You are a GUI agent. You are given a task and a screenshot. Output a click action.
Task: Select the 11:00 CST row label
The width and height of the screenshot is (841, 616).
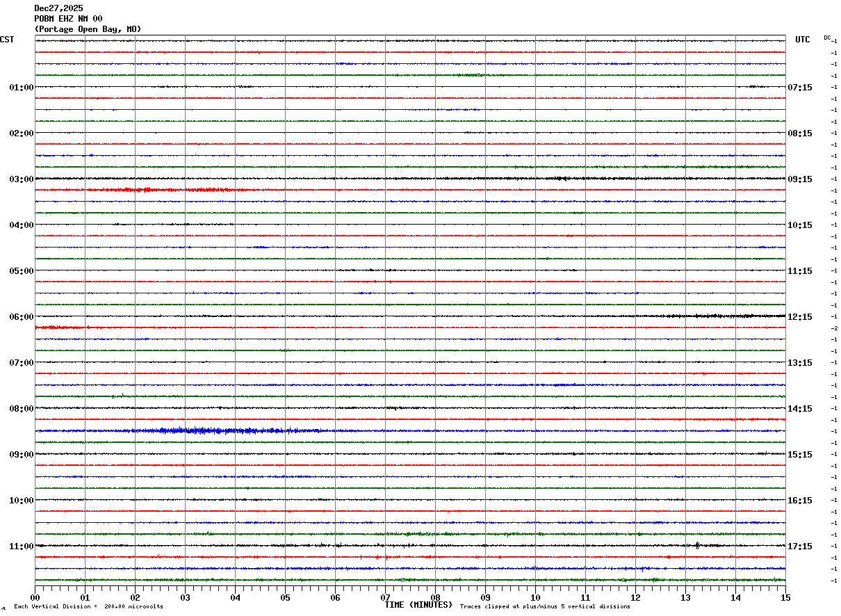[22, 546]
